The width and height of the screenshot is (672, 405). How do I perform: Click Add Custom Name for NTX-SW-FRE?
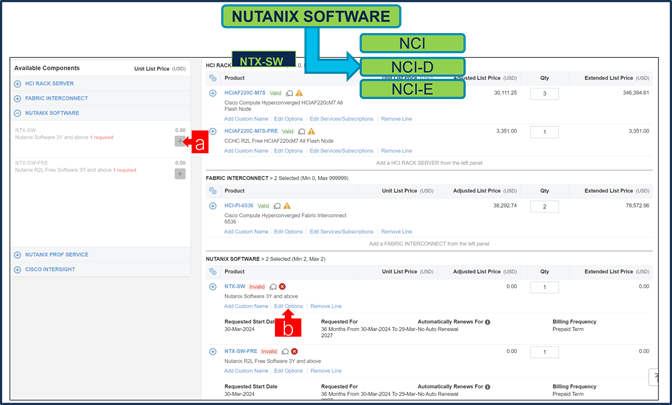tap(246, 371)
